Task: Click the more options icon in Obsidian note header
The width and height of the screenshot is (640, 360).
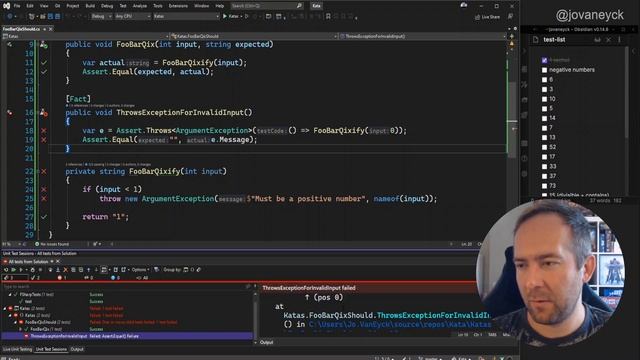Action: [x=619, y=40]
